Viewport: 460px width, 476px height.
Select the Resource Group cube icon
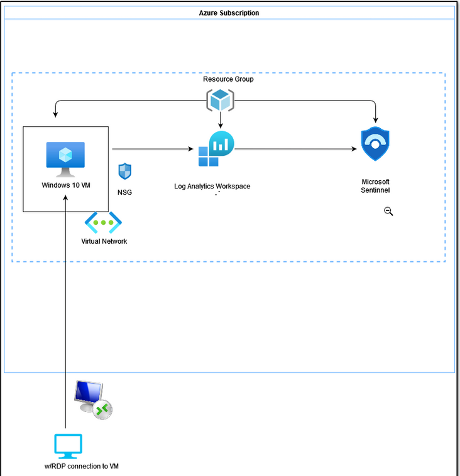point(221,100)
